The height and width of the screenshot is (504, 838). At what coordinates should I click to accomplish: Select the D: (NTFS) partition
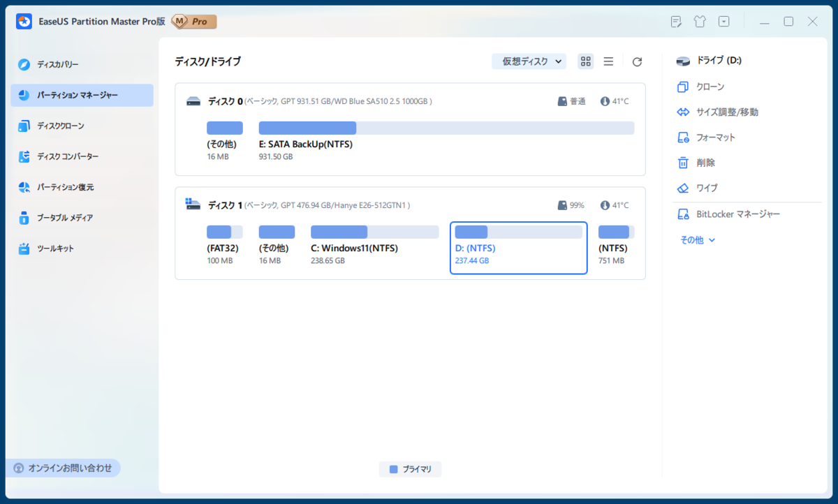pos(519,249)
